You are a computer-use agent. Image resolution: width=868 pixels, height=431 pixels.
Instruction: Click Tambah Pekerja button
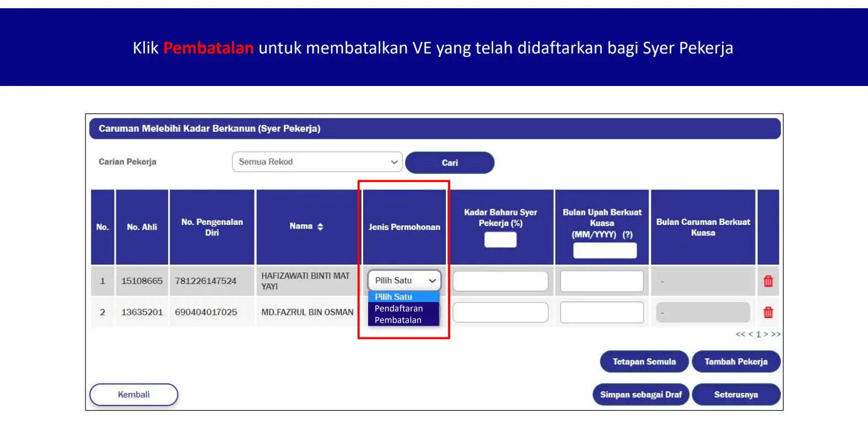coord(736,362)
